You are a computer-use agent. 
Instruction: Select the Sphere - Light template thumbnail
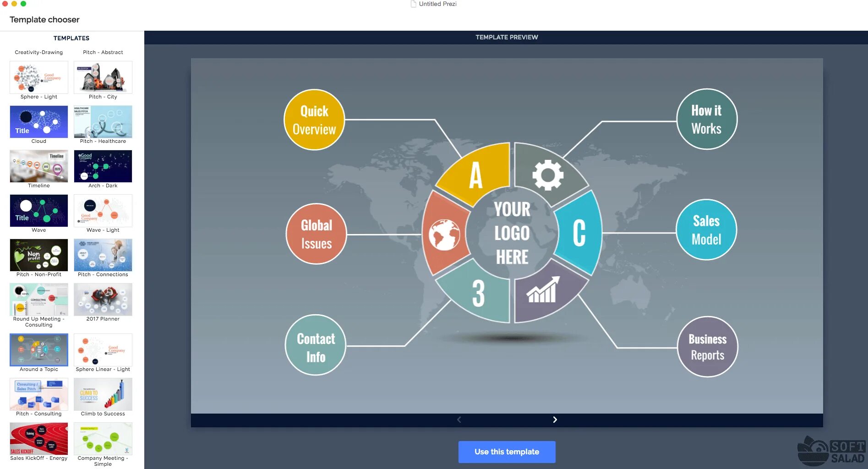point(39,77)
